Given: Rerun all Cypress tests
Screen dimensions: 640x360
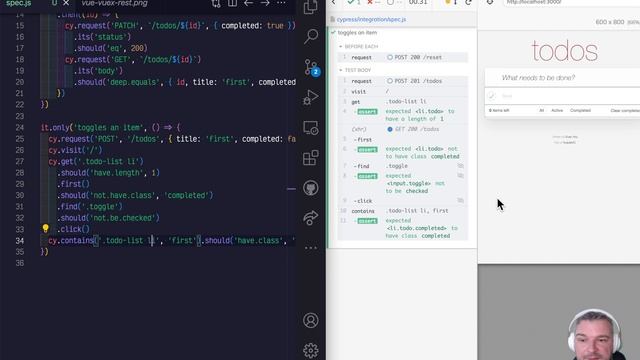Looking at the screenshot, I should pos(469,2).
